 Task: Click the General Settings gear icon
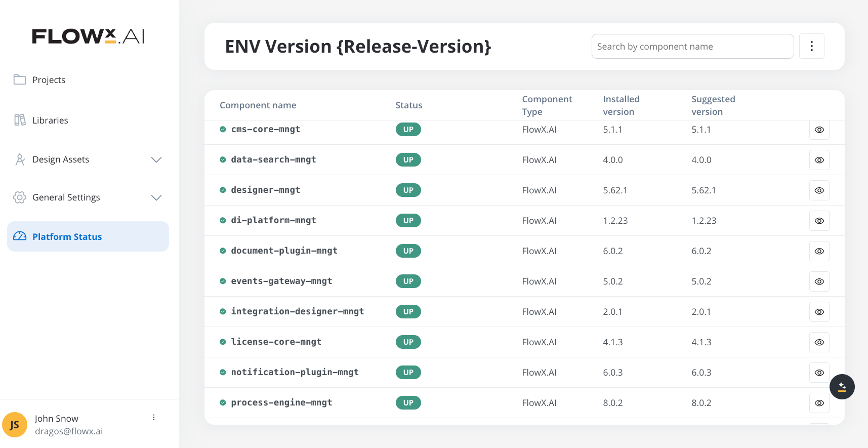tap(20, 197)
